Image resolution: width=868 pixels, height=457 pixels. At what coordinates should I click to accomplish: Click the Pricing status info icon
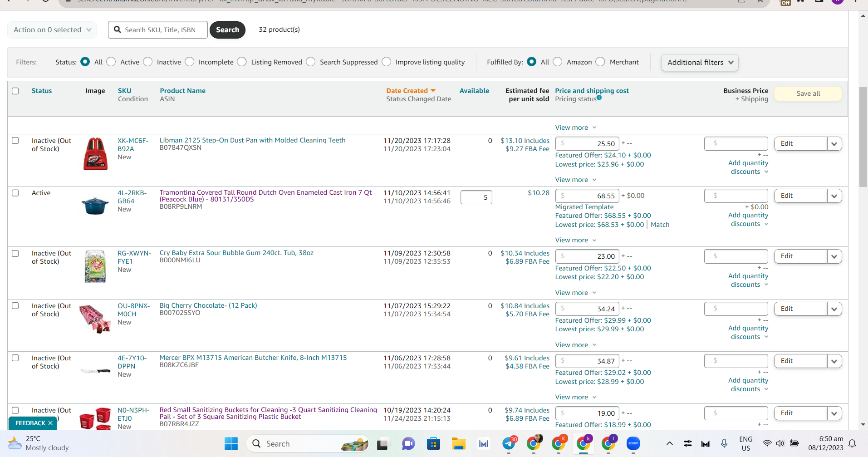599,98
